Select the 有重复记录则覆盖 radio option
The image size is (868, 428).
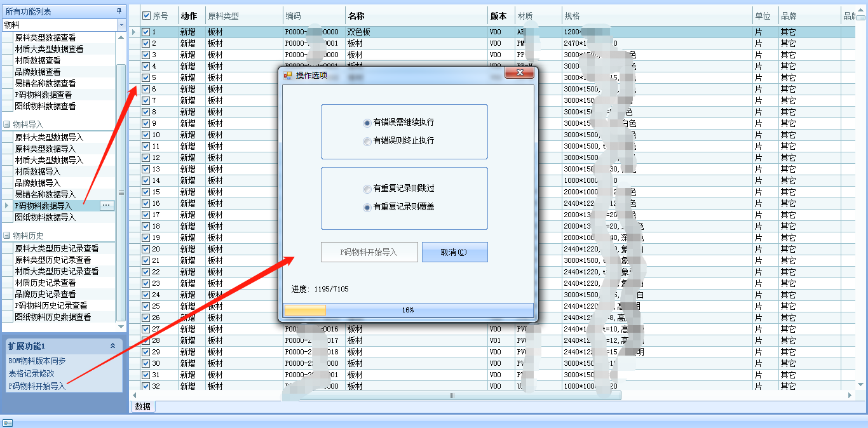367,207
